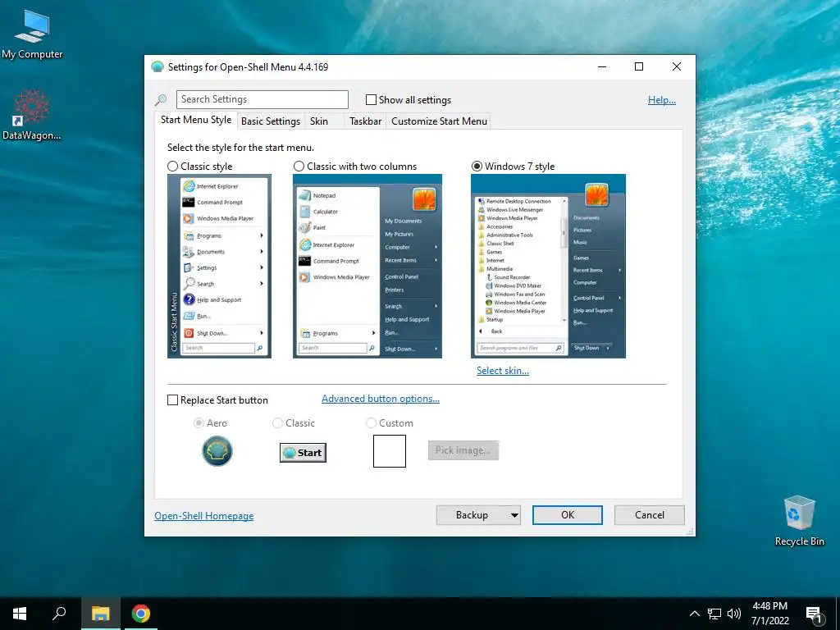The width and height of the screenshot is (840, 630).
Task: Open the Help link
Action: 662,100
